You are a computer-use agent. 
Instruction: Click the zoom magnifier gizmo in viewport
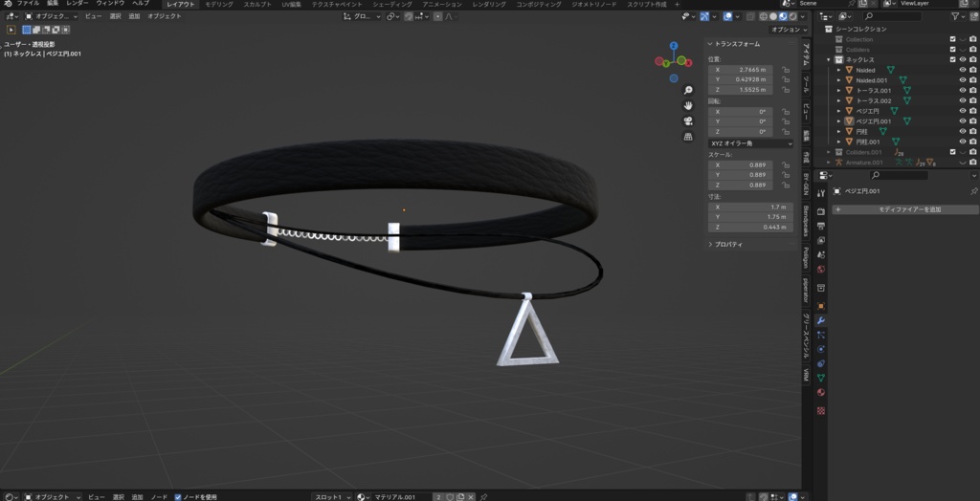pos(688,90)
